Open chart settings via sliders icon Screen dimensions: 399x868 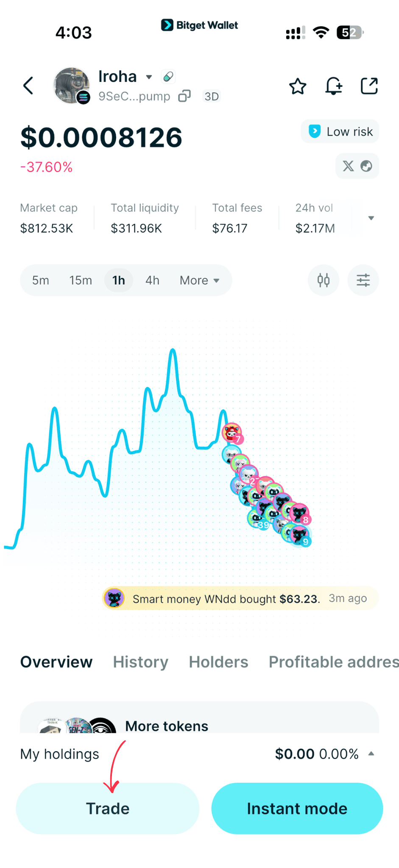tap(363, 280)
